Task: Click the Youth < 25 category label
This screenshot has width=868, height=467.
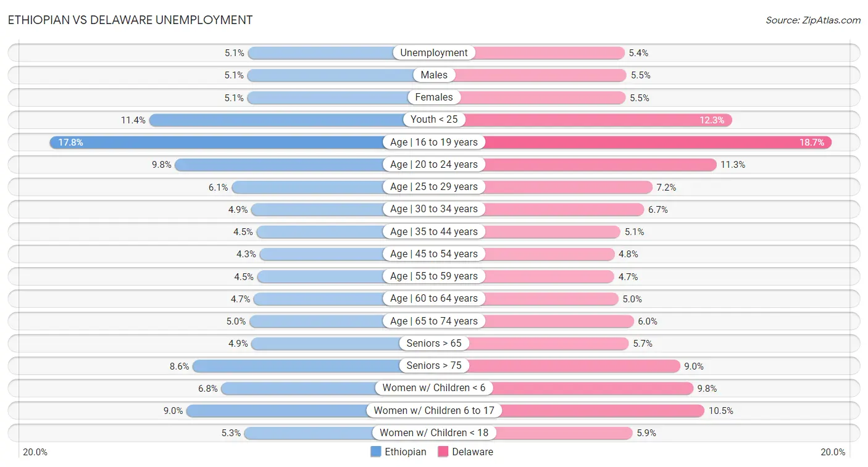Action: tap(434, 120)
